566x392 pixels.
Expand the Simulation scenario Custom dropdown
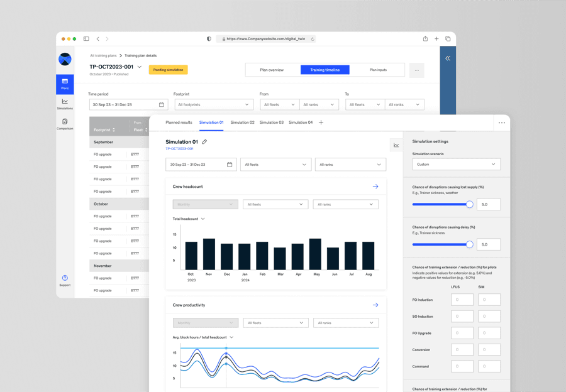457,165
